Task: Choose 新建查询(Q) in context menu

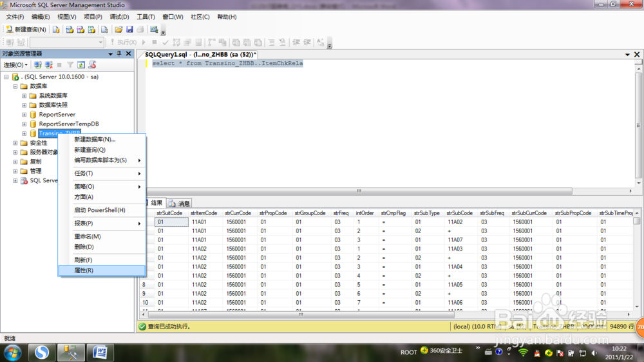Action: [102, 150]
